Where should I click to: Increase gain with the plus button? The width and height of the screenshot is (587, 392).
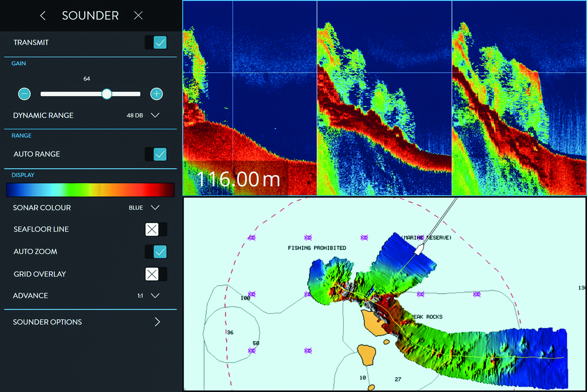click(156, 94)
